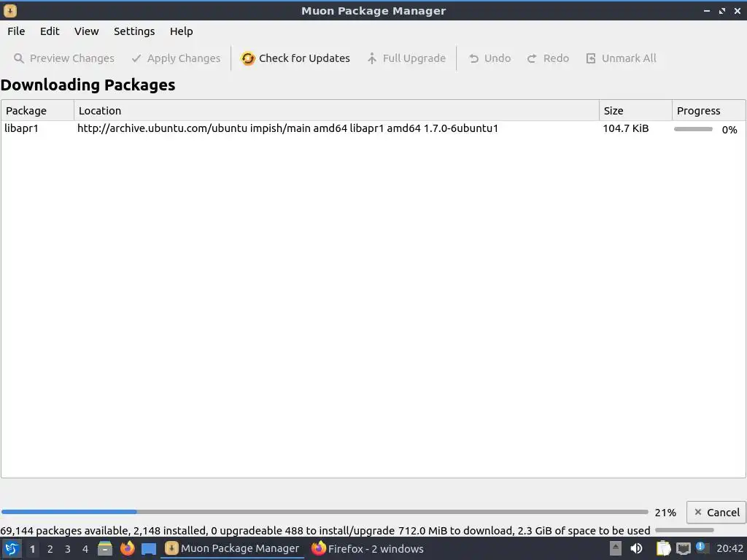Screen dimensions: 747x560
Task: Click the network tray icon
Action: coord(683,548)
